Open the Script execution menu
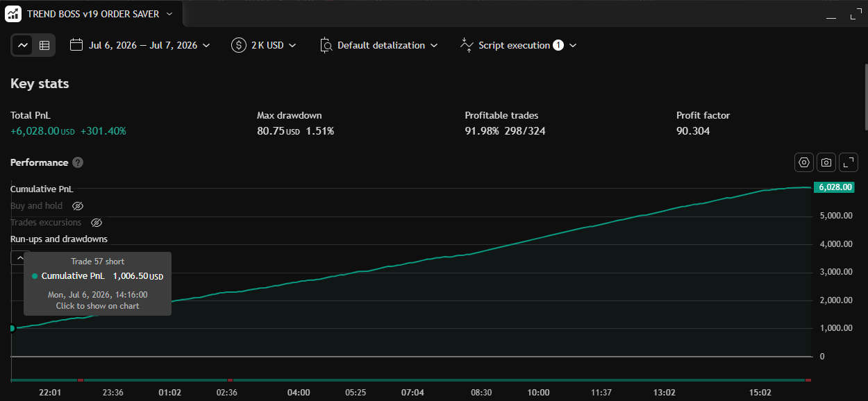Screen dimensions: 868x401 (x=518, y=45)
